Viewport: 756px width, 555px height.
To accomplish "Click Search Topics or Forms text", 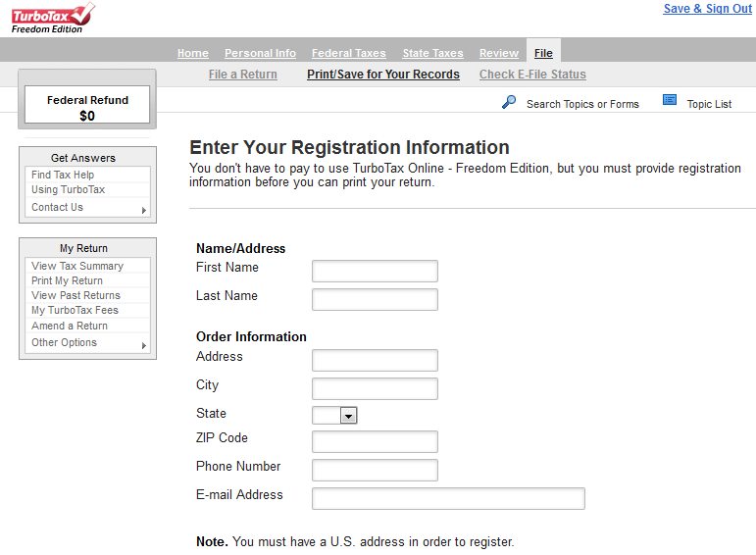I will pyautogui.click(x=582, y=104).
